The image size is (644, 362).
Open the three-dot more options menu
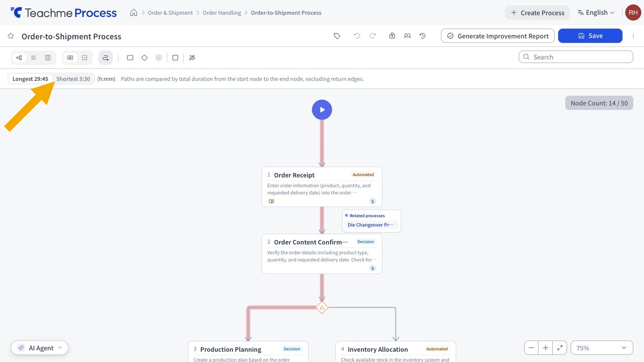tap(633, 36)
